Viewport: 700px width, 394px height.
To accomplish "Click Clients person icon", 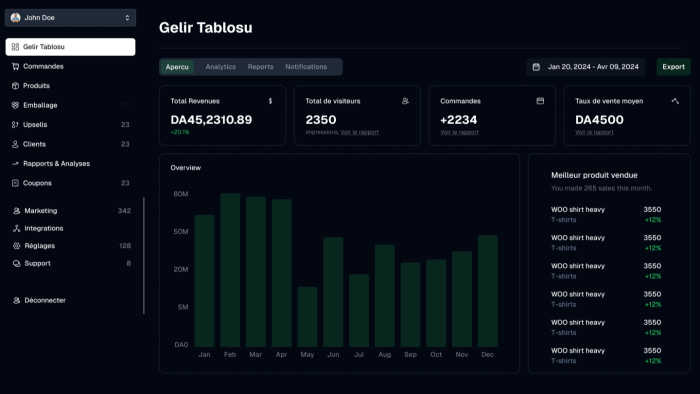I will tap(15, 144).
